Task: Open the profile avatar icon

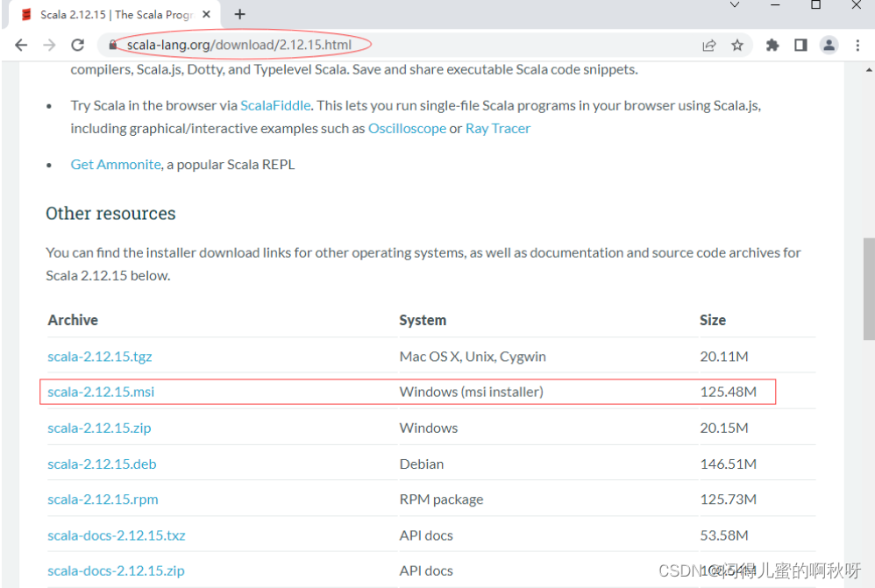Action: click(x=829, y=46)
